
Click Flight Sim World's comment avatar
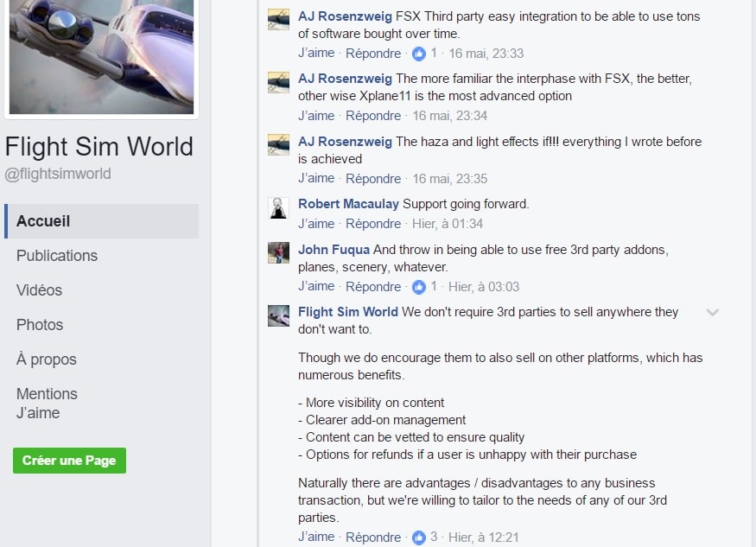[x=278, y=315]
